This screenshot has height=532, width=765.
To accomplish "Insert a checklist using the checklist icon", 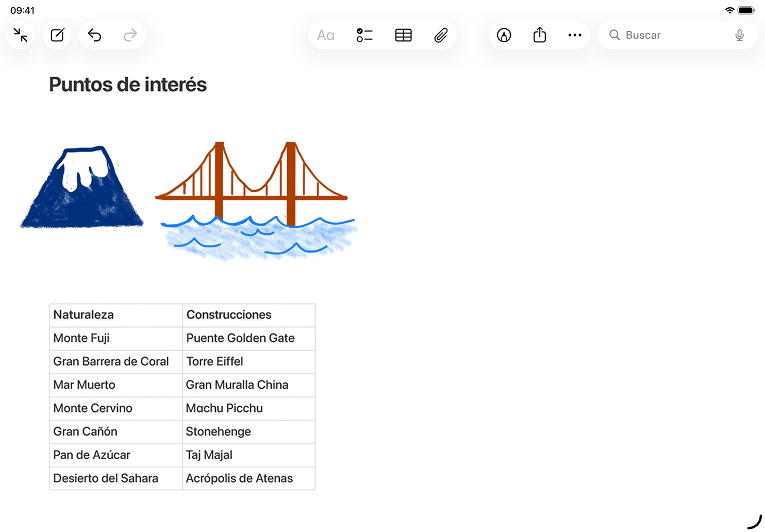I will [364, 35].
